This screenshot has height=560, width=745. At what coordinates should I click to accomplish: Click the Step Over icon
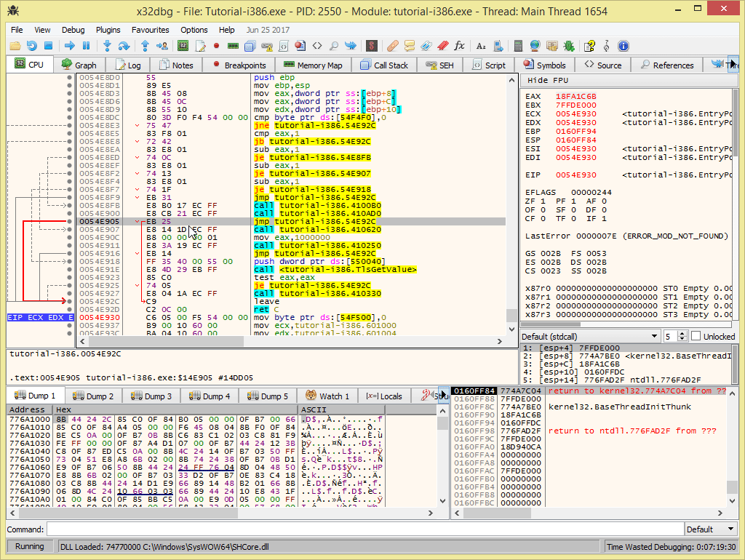(126, 46)
